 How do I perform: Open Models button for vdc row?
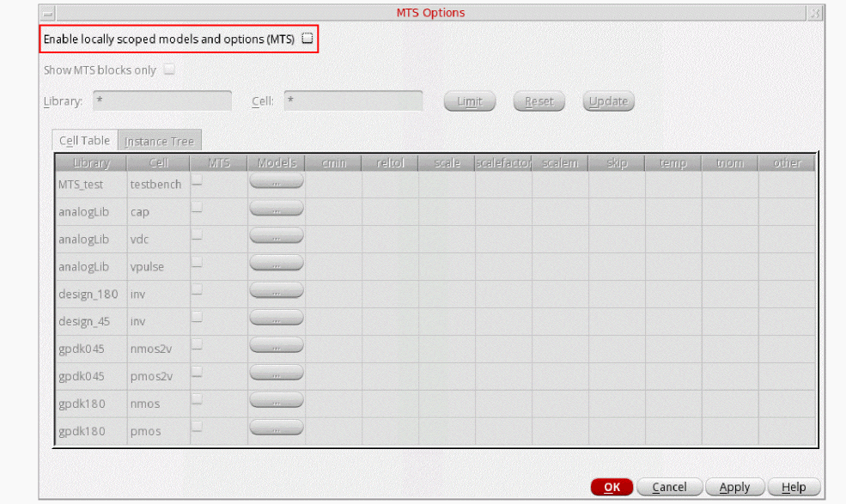coord(277,236)
